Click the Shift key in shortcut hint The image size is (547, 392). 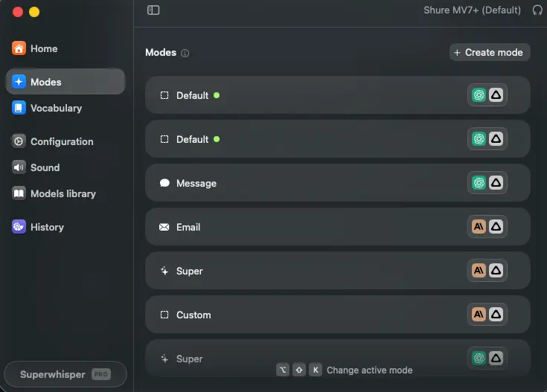[x=299, y=370]
